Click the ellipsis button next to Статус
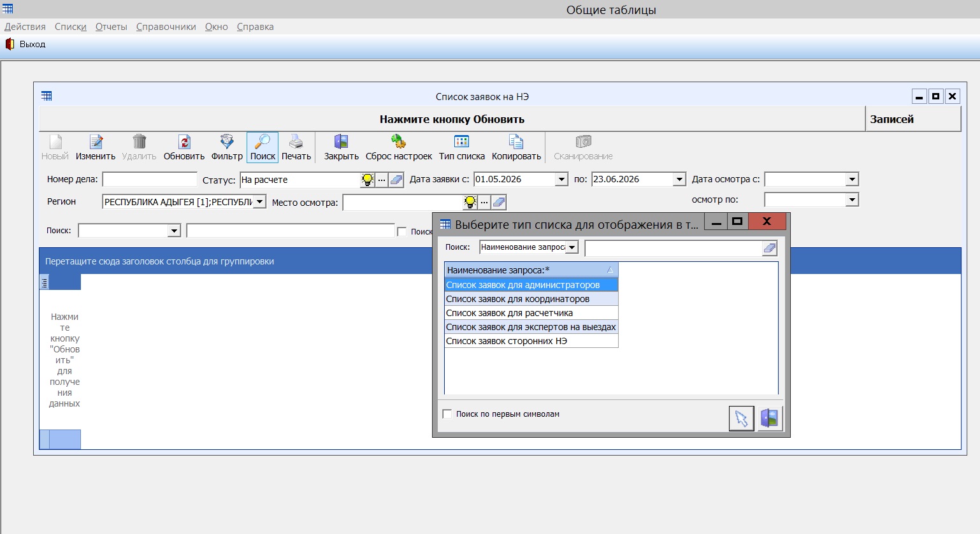This screenshot has width=980, height=534. tap(382, 180)
